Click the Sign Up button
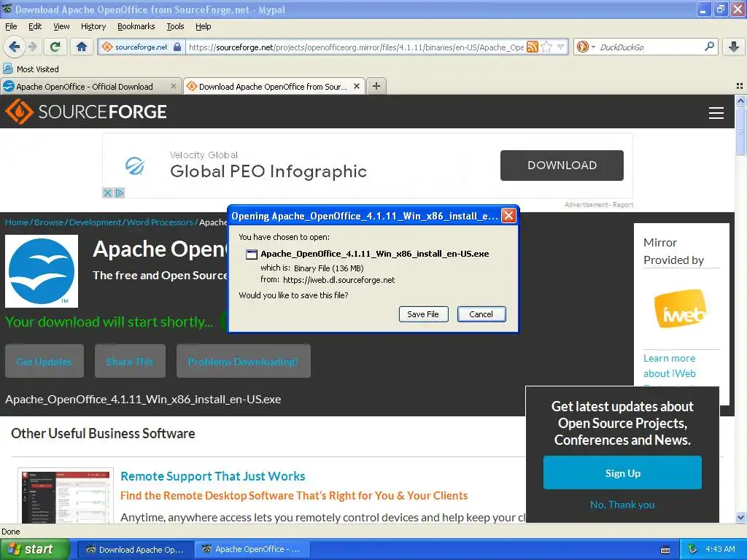This screenshot has height=560, width=747. tap(622, 472)
